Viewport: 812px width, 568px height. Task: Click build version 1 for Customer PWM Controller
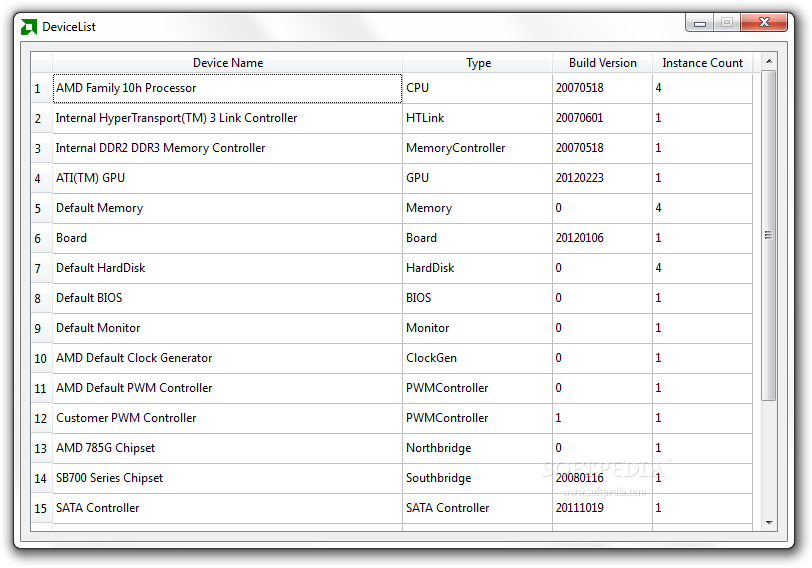tap(602, 418)
